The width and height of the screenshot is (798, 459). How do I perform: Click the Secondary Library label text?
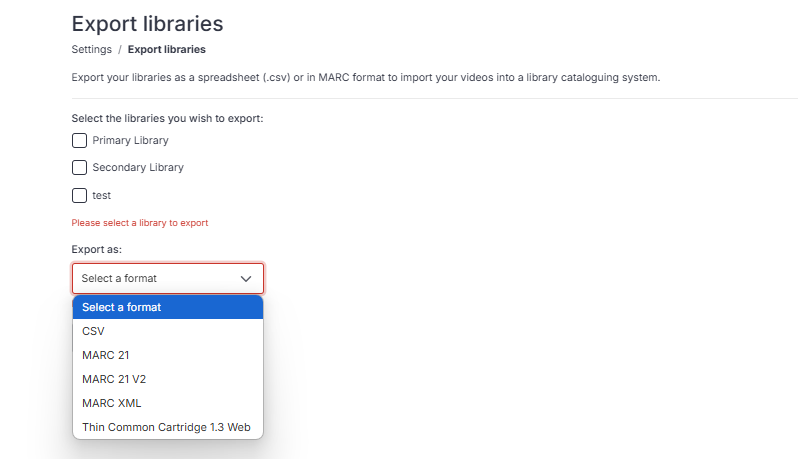(138, 167)
